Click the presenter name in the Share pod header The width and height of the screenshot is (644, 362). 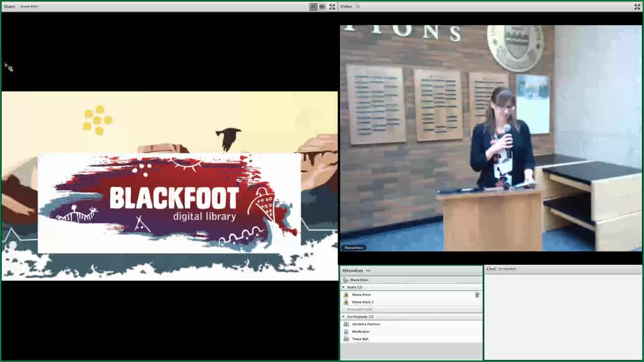[x=30, y=6]
